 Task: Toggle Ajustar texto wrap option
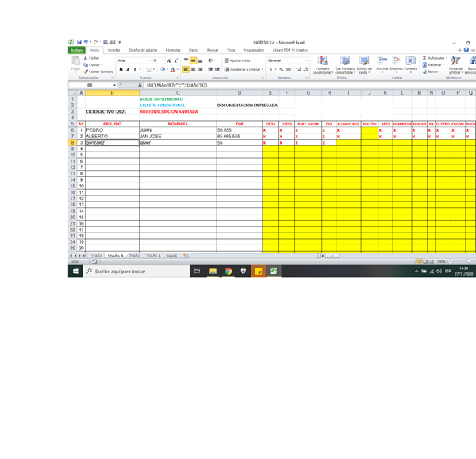point(236,60)
